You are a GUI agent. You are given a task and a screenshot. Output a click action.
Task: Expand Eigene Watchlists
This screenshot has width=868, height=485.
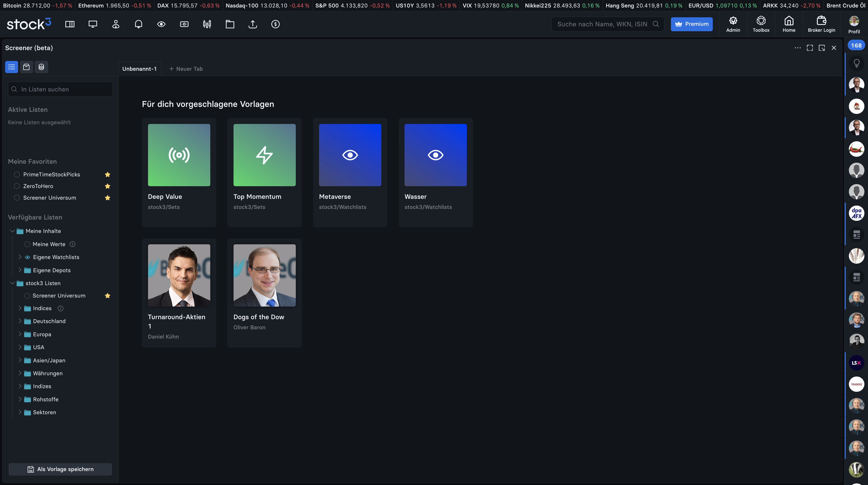point(20,257)
